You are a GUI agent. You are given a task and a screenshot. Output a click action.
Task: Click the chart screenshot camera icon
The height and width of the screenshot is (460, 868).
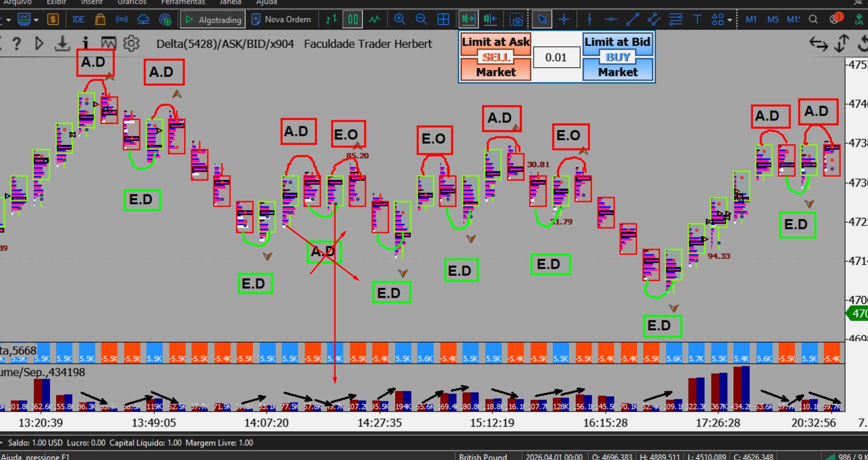pyautogui.click(x=516, y=19)
